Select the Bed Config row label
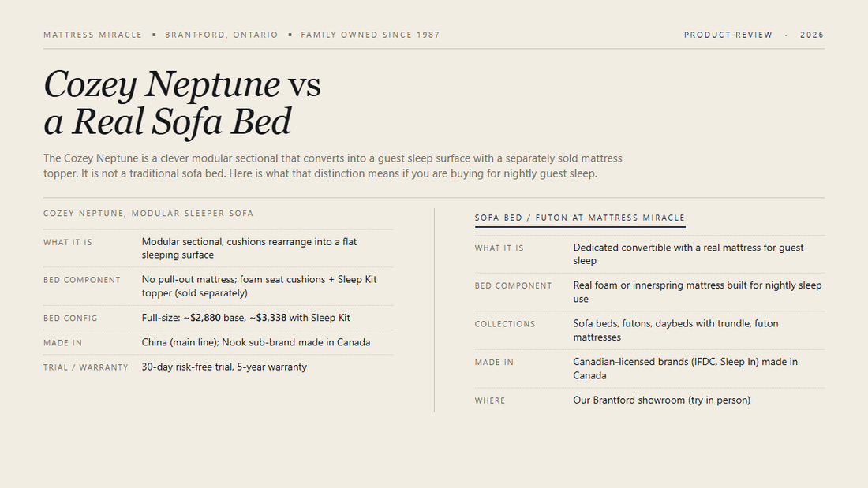 click(x=70, y=319)
